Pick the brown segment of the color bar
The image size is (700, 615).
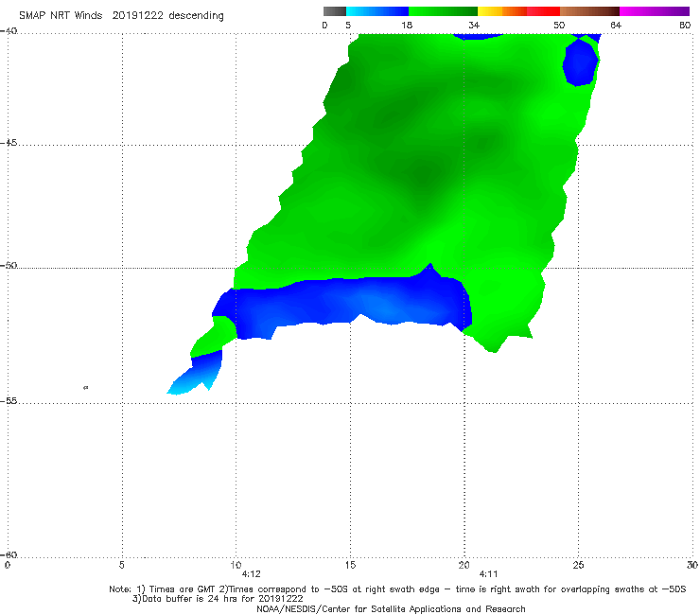589,11
